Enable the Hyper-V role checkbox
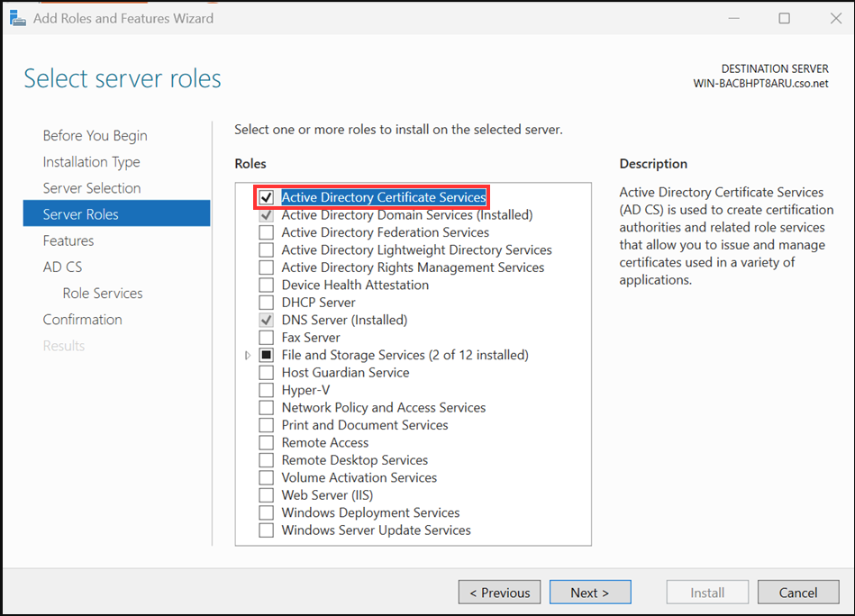The image size is (855, 616). (266, 390)
